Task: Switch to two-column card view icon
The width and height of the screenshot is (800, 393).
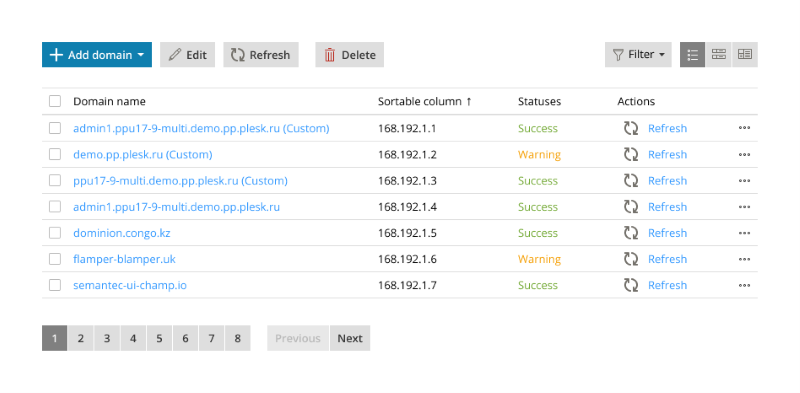Action: [745, 55]
